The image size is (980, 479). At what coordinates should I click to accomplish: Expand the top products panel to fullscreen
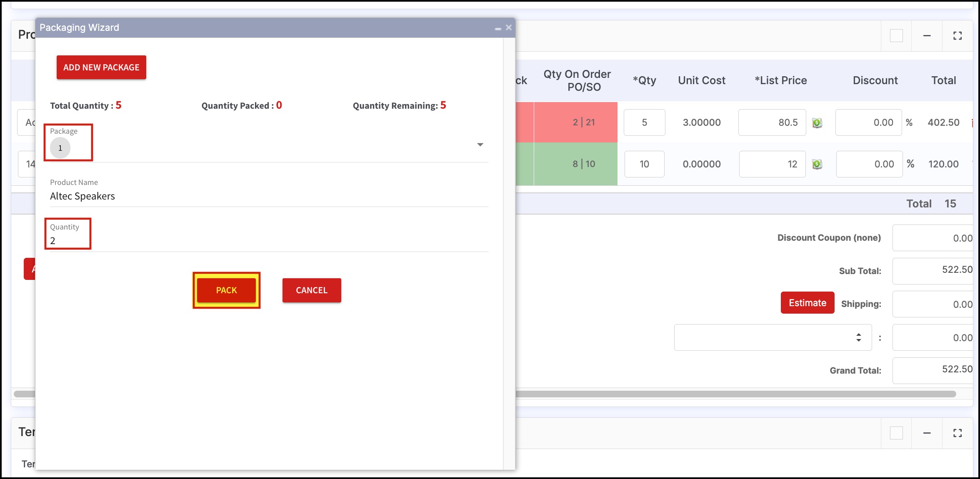(957, 36)
